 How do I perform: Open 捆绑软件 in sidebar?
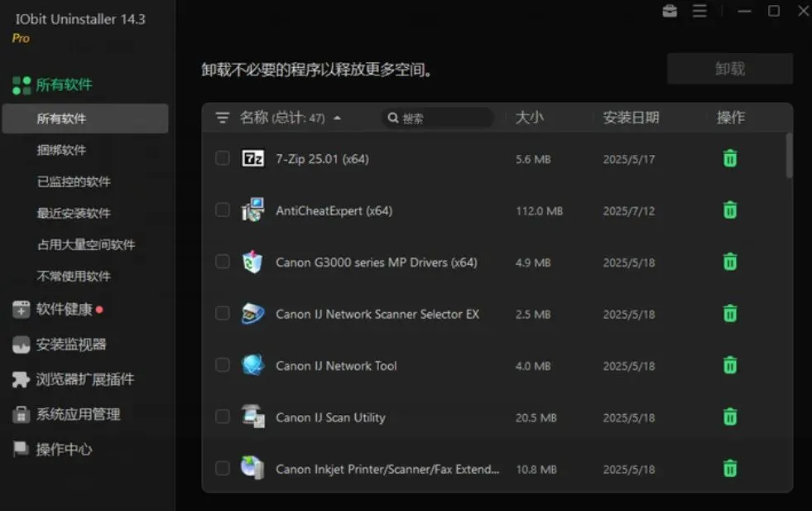[61, 150]
